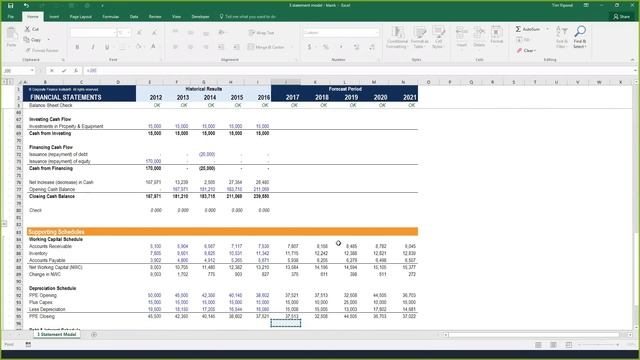Switch to Page Break Preview in status bar
The image size is (640, 360).
568,345
